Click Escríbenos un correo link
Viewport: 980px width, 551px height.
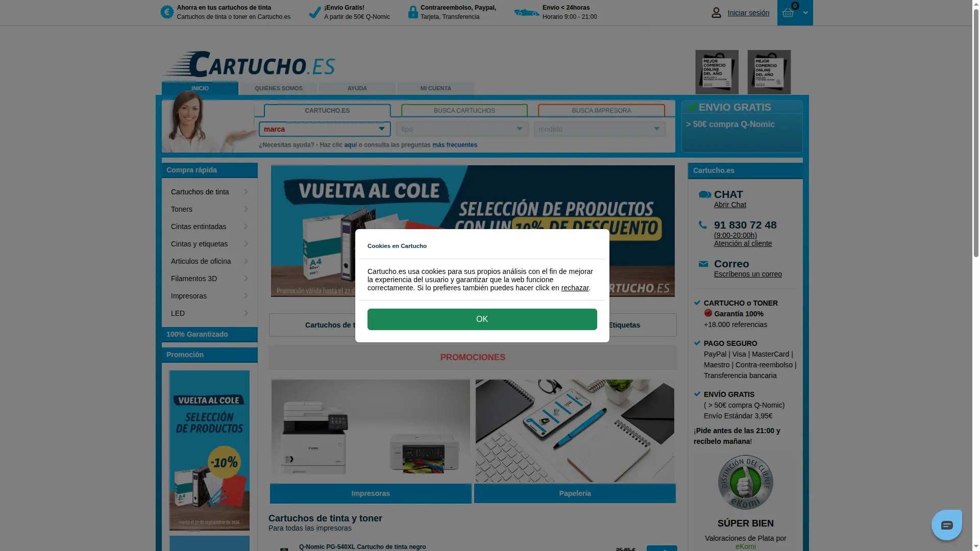pos(748,274)
